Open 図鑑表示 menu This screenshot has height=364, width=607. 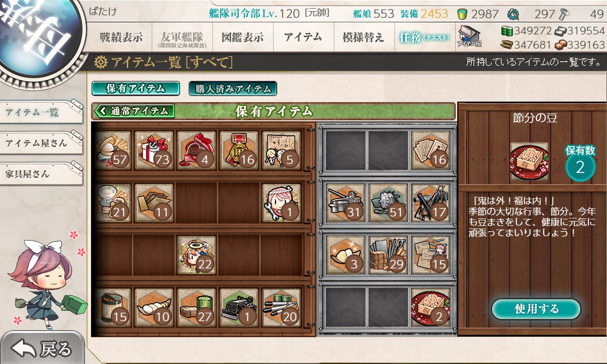point(242,37)
